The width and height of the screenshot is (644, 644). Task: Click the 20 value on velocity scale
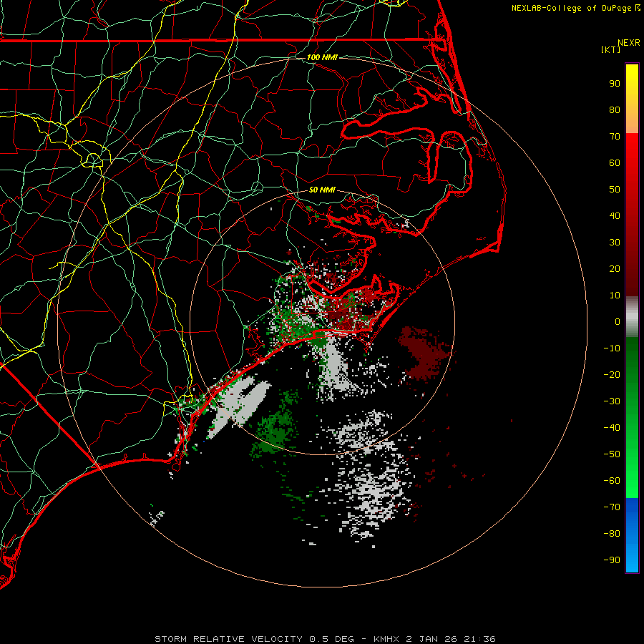tap(615, 268)
